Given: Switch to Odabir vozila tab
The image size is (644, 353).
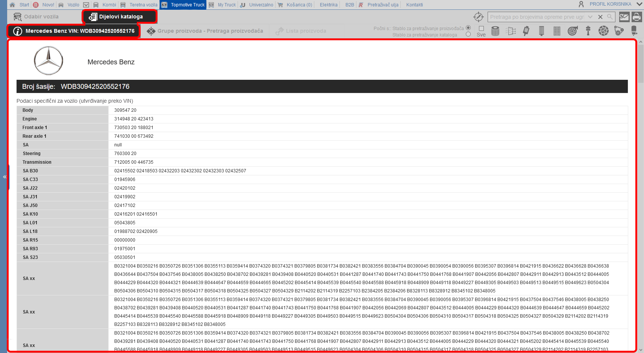Looking at the screenshot, I should point(36,17).
